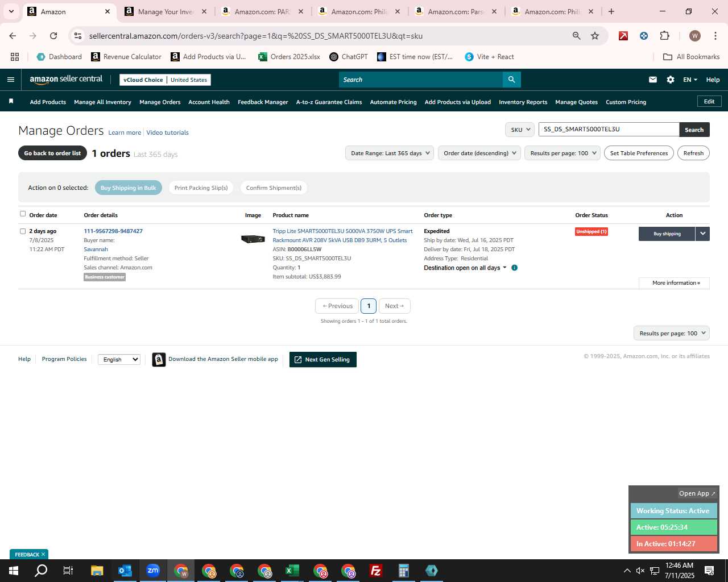This screenshot has height=582, width=728.
Task: Open the bookmarks apps grid icon
Action: [15, 57]
